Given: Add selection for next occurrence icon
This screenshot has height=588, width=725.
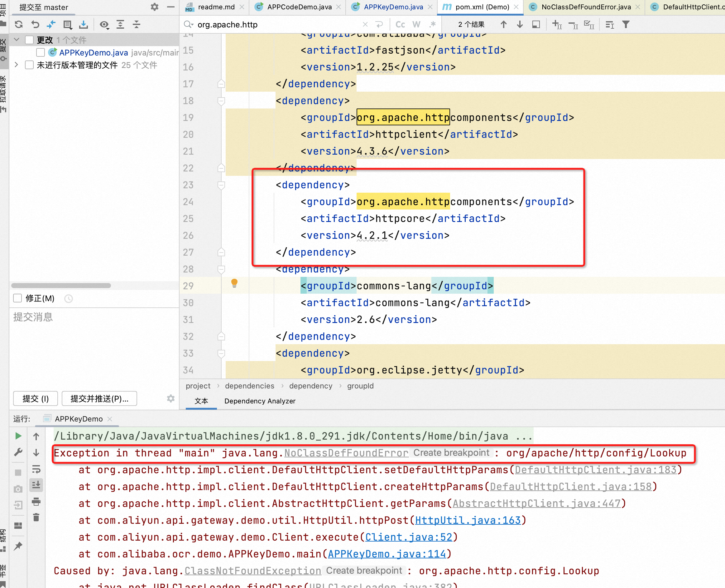Looking at the screenshot, I should [x=557, y=24].
